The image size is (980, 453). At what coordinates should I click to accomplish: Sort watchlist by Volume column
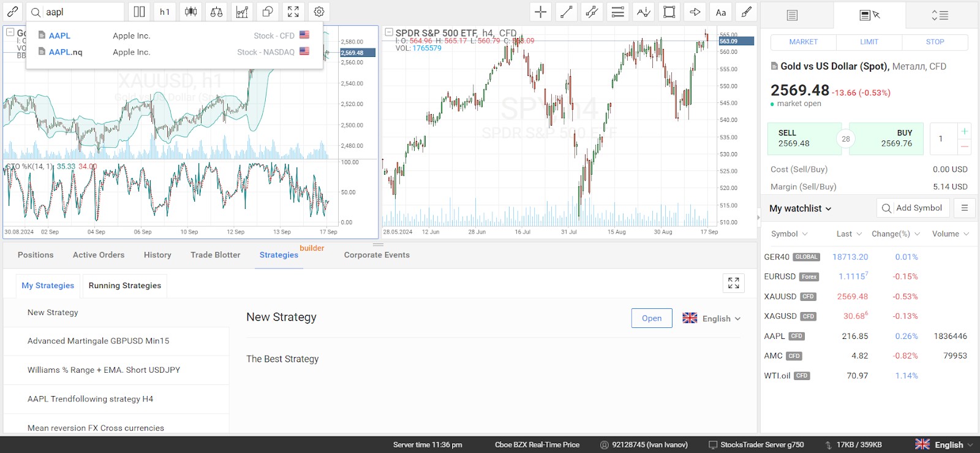click(x=951, y=234)
